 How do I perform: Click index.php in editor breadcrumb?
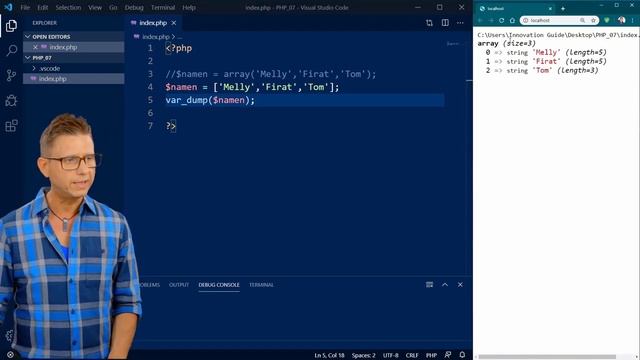click(x=156, y=37)
